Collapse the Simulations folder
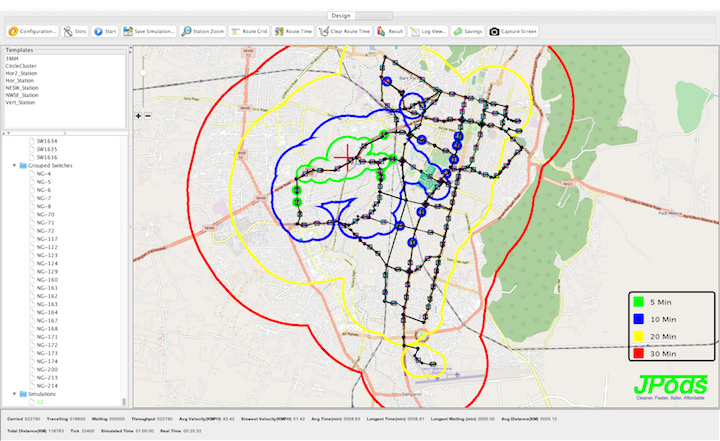Viewport: 720px width, 441px height. [x=14, y=394]
